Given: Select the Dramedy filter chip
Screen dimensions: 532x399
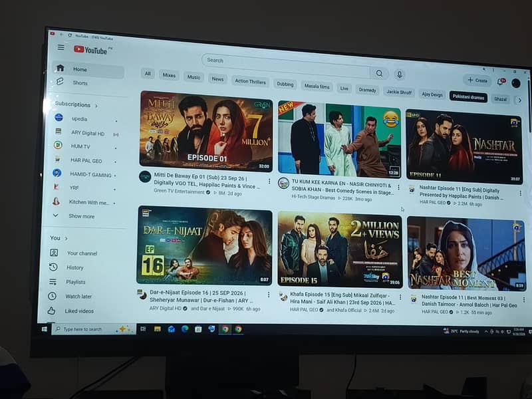Looking at the screenshot, I should (368, 90).
